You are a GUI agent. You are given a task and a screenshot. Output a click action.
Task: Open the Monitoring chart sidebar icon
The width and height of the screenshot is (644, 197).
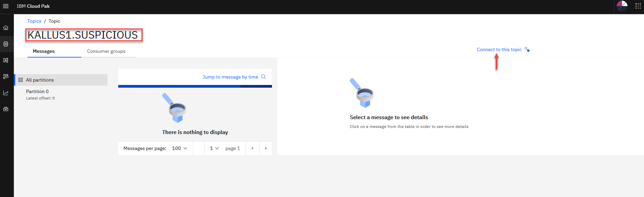[x=6, y=93]
